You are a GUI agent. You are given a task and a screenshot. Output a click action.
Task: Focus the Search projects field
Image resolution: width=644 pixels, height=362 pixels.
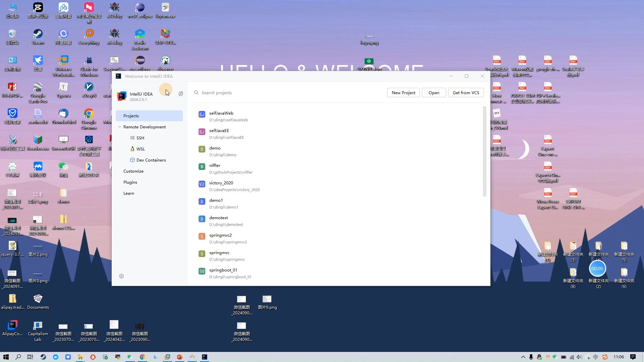point(288,93)
